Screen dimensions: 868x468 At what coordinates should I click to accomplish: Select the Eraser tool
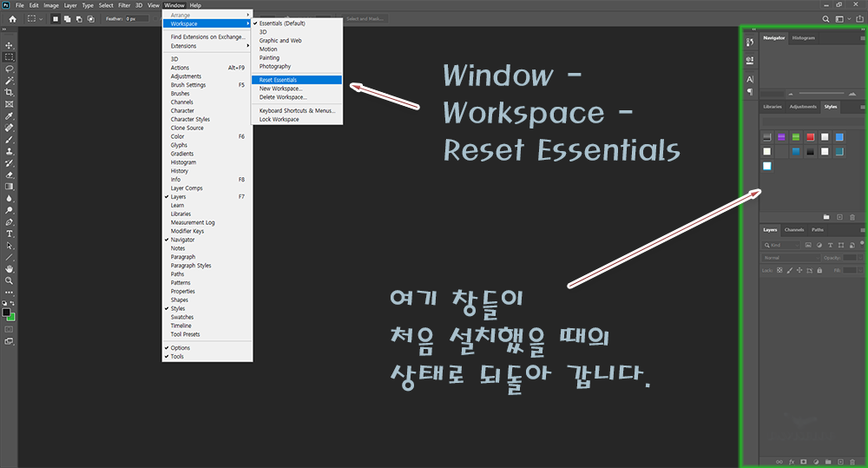[x=9, y=175]
